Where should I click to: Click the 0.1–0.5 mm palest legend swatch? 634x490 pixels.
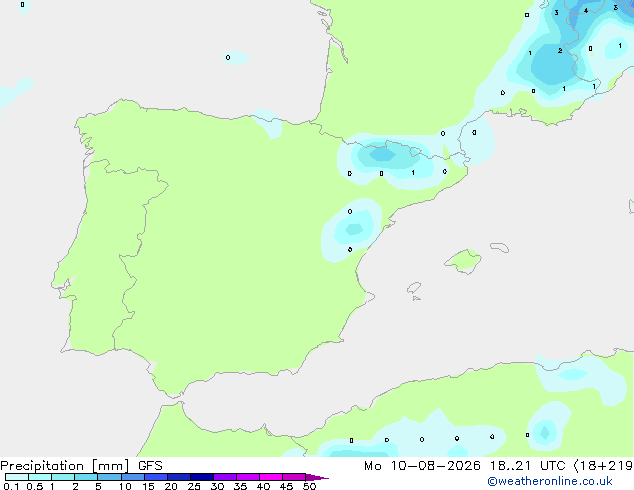(17, 477)
